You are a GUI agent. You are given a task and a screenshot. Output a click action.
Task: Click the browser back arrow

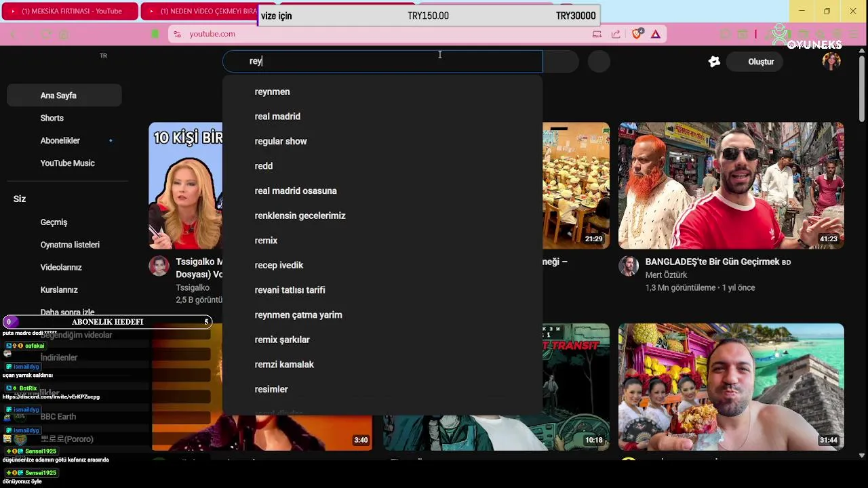(x=14, y=34)
